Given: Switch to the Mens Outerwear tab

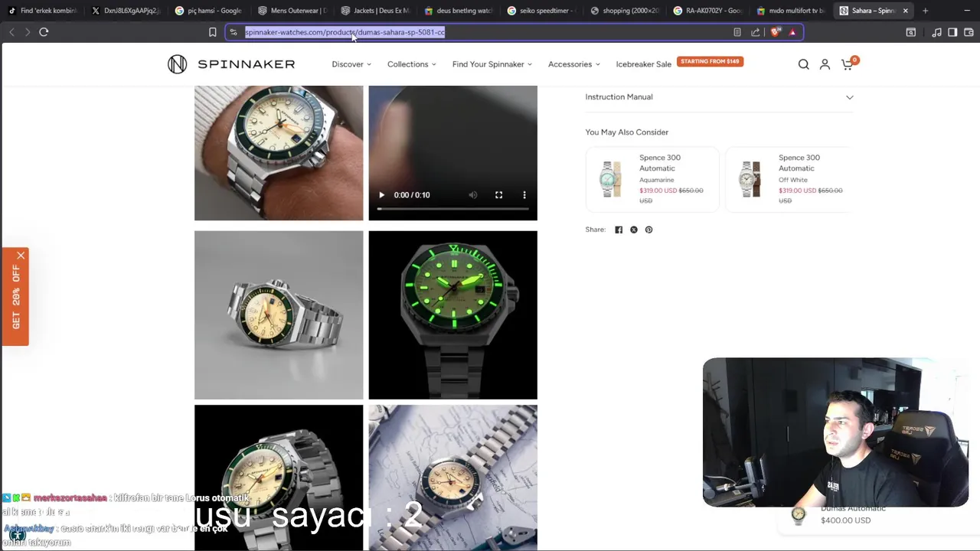Looking at the screenshot, I should coord(292,11).
